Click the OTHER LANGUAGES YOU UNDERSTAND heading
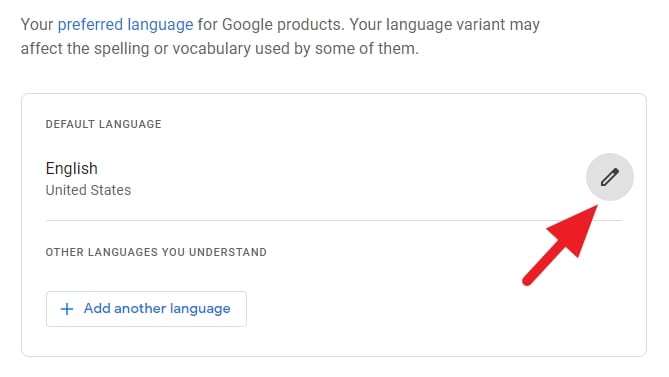 click(156, 252)
